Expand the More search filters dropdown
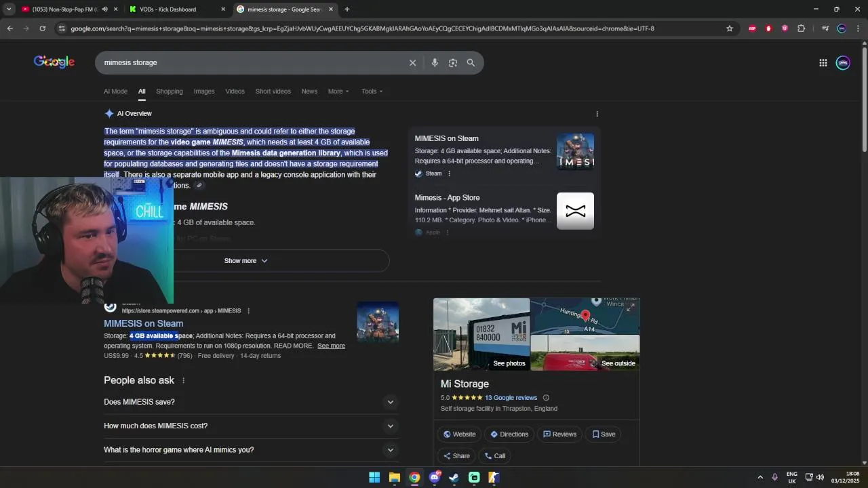The height and width of the screenshot is (488, 868). pyautogui.click(x=338, y=91)
